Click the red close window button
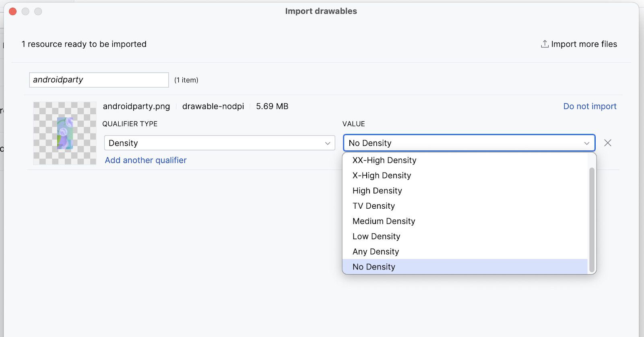644x337 pixels. (x=13, y=11)
